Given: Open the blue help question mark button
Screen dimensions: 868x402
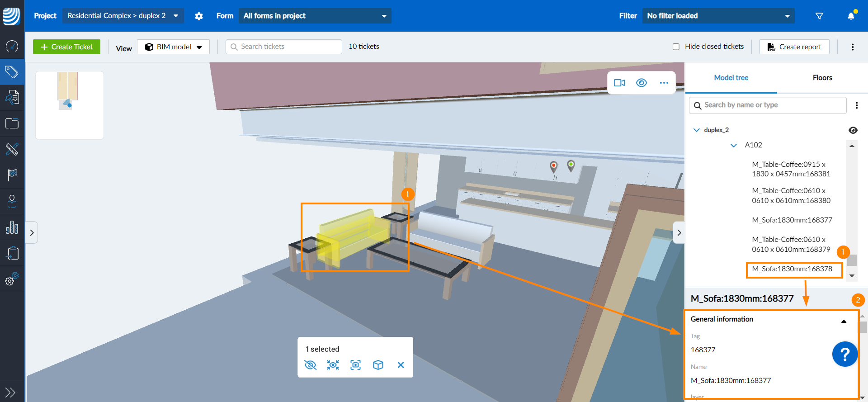Looking at the screenshot, I should [844, 354].
